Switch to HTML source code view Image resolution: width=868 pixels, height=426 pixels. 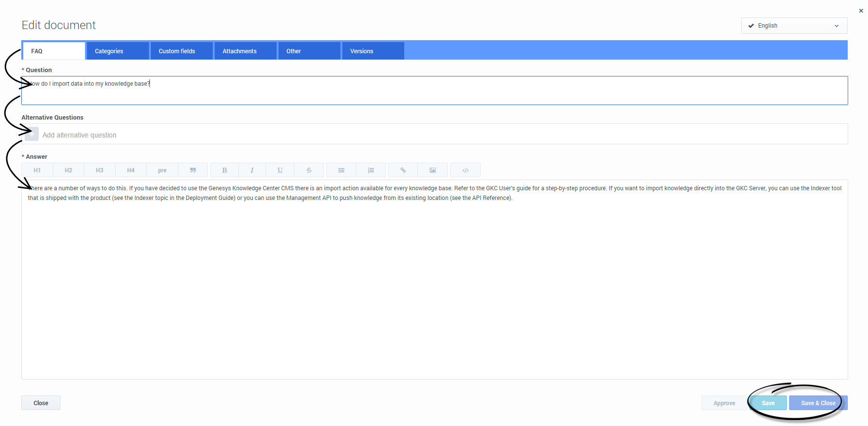(465, 170)
